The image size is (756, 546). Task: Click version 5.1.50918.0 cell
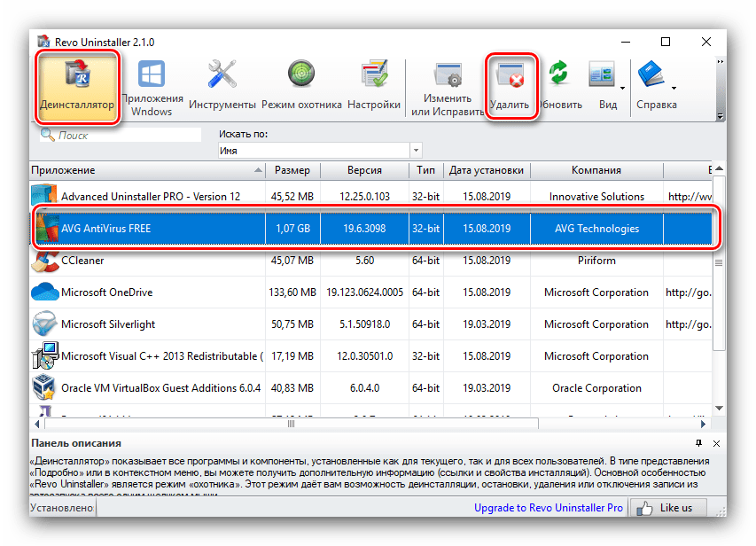[x=364, y=324]
